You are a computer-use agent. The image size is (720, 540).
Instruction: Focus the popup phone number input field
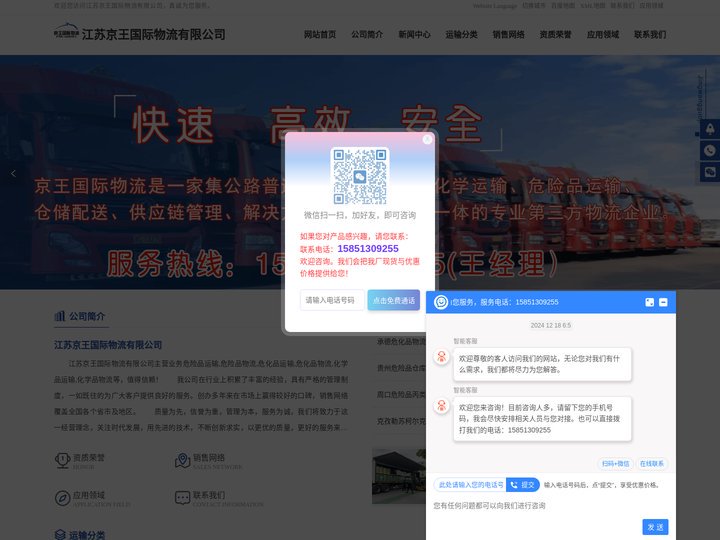[332, 300]
